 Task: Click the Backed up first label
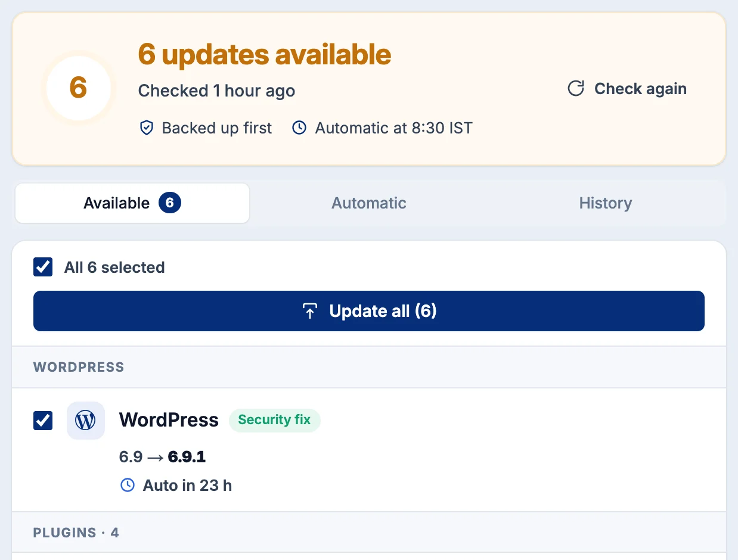pyautogui.click(x=217, y=128)
